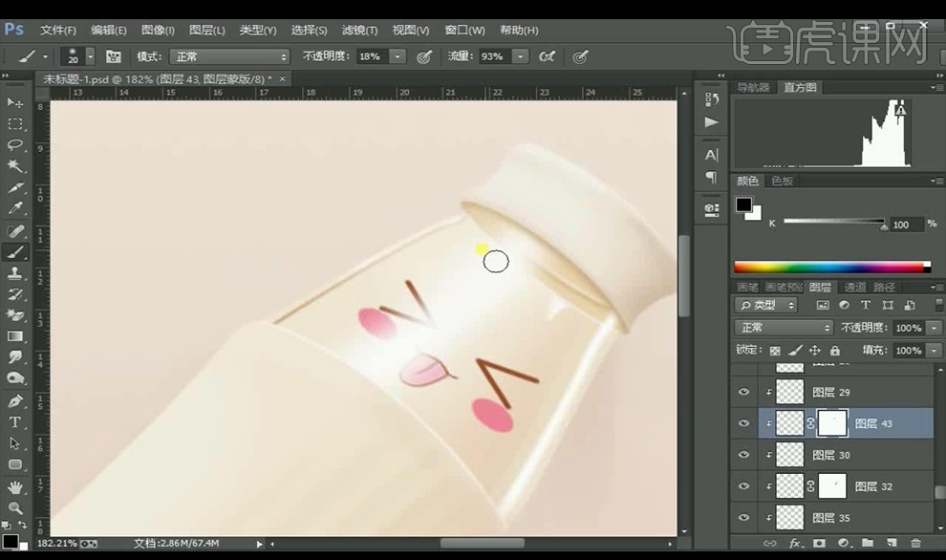Open the brush blend mode 模式 dropdown
The image size is (946, 560).
point(228,56)
